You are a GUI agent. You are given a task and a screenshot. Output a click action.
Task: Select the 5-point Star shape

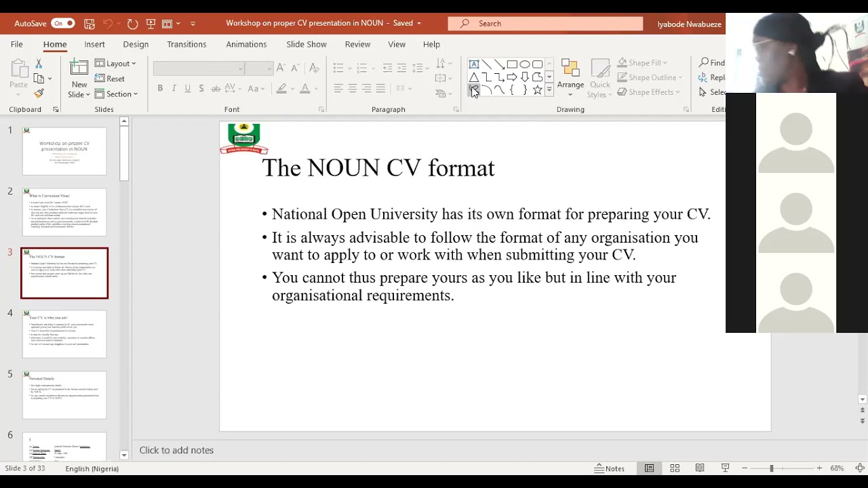tap(537, 90)
